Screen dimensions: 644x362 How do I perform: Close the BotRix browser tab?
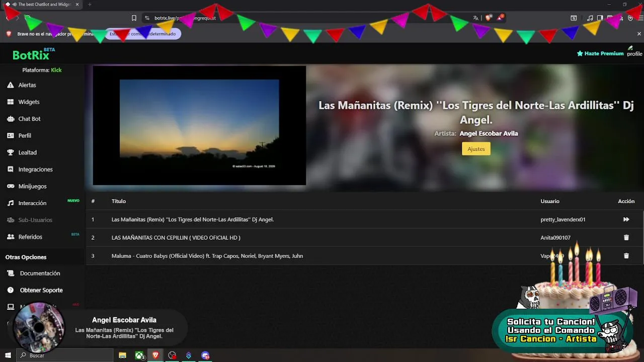(77, 5)
